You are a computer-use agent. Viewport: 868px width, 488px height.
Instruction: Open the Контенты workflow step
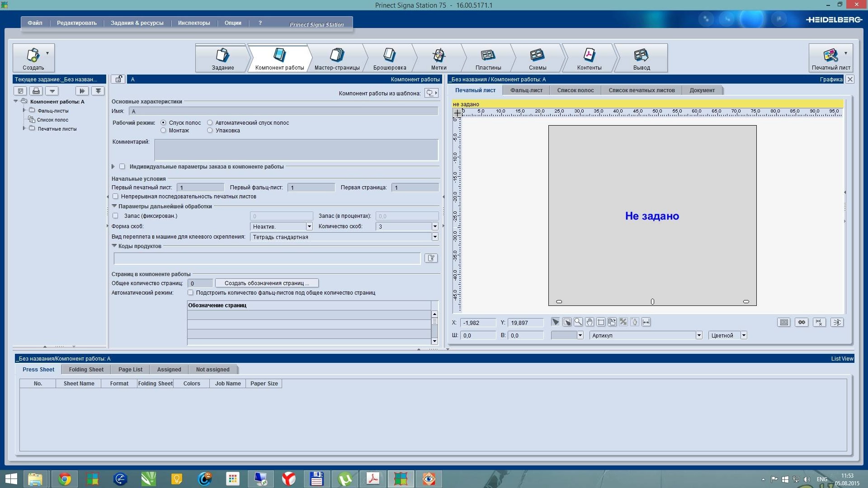pos(589,58)
